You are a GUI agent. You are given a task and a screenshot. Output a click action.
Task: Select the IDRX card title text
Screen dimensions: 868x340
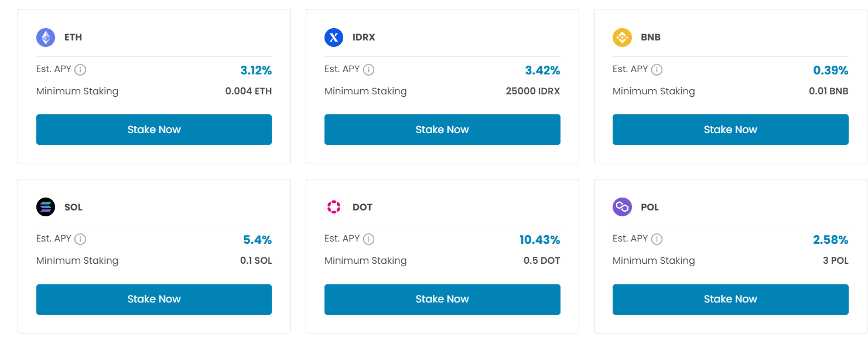pos(364,38)
